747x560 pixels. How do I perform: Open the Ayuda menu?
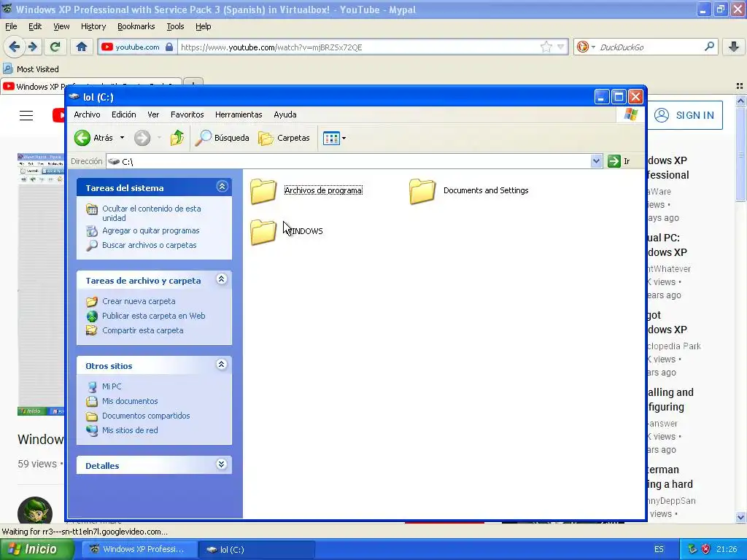pos(285,114)
